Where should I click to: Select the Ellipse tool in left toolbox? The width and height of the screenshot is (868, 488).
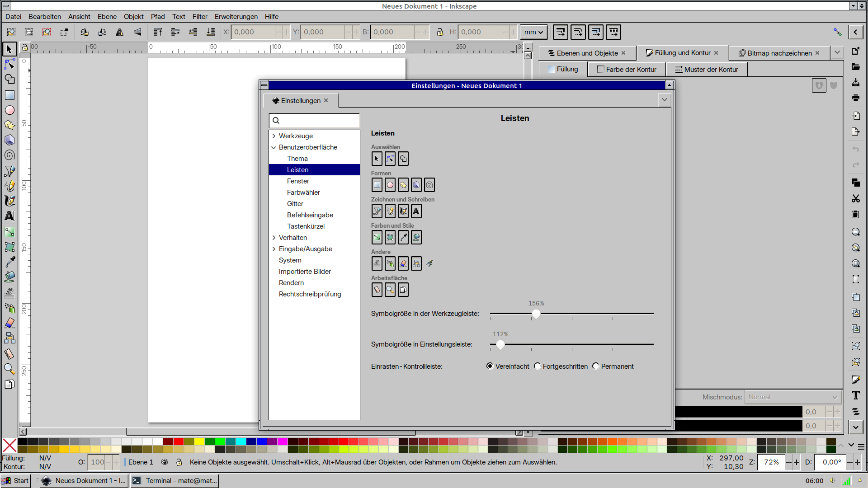click(x=9, y=110)
